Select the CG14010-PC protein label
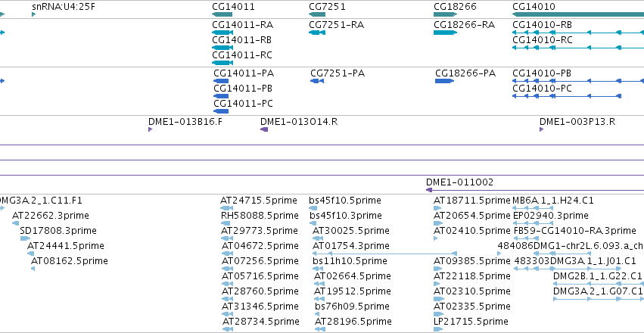 (x=542, y=89)
